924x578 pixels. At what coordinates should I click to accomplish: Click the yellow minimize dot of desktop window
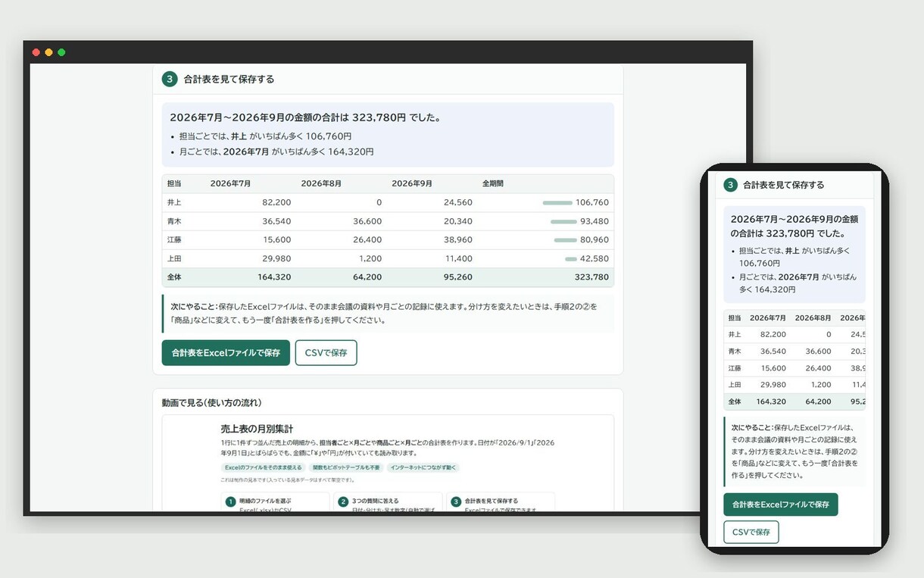tap(48, 52)
